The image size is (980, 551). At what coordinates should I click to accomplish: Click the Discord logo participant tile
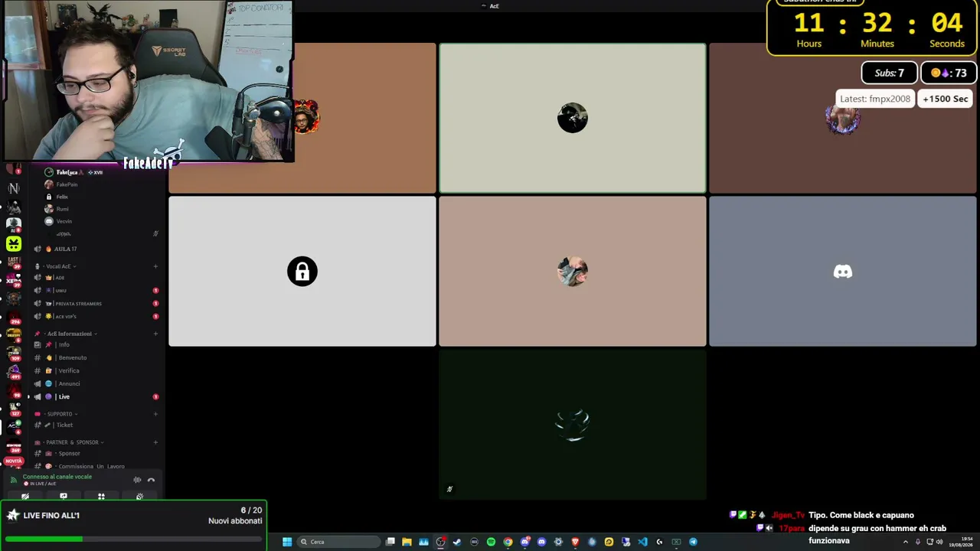[843, 272]
